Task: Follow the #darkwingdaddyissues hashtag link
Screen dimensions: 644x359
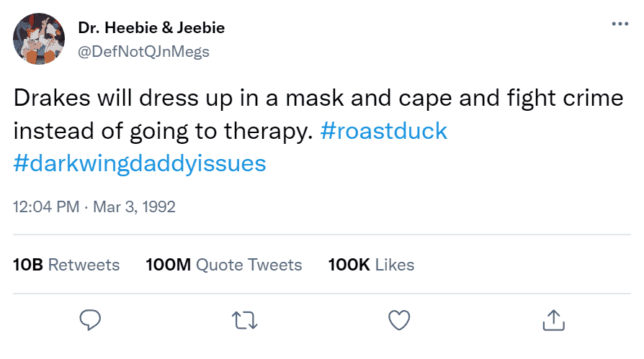Action: [140, 163]
